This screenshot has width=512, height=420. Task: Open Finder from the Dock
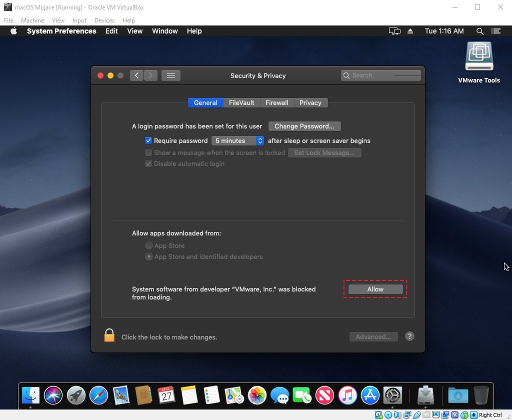30,395
